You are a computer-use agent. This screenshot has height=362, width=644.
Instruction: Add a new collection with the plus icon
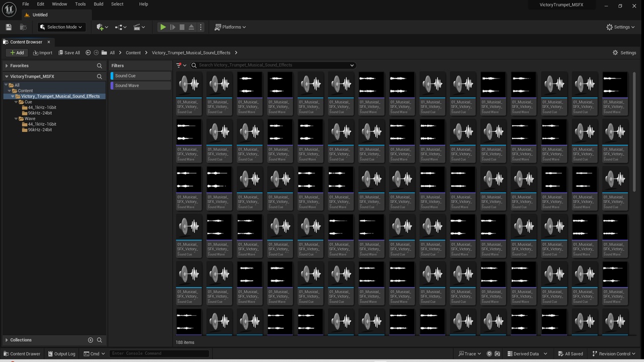(91, 340)
